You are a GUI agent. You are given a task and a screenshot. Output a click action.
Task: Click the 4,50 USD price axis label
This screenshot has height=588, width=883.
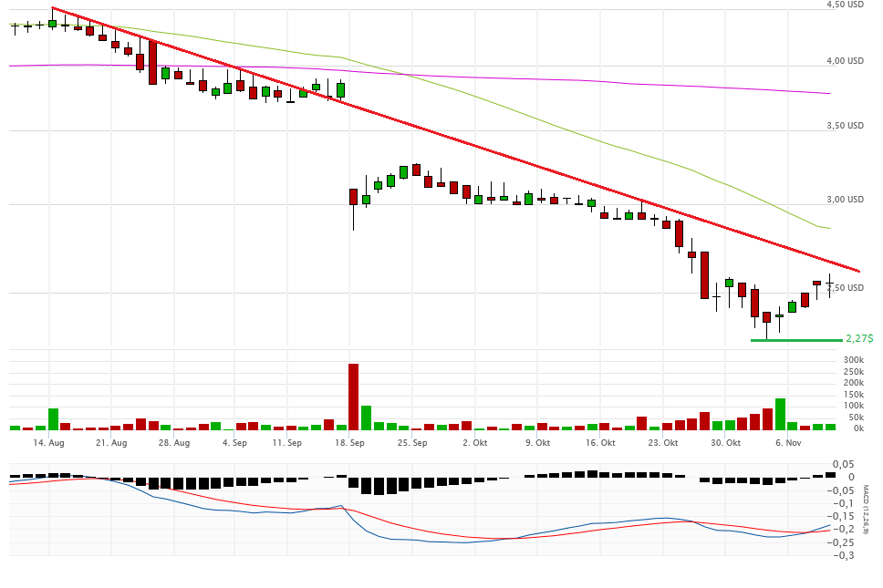coord(845,5)
